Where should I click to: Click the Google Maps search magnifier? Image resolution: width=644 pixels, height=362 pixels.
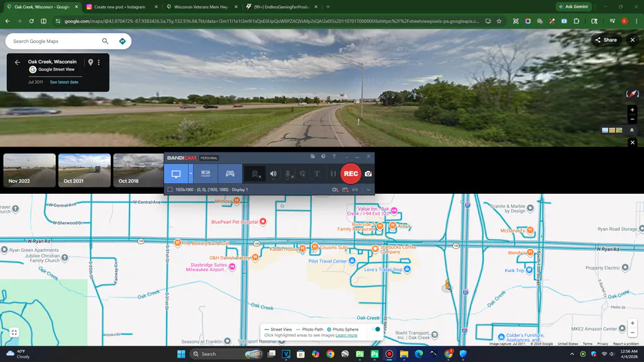(105, 41)
